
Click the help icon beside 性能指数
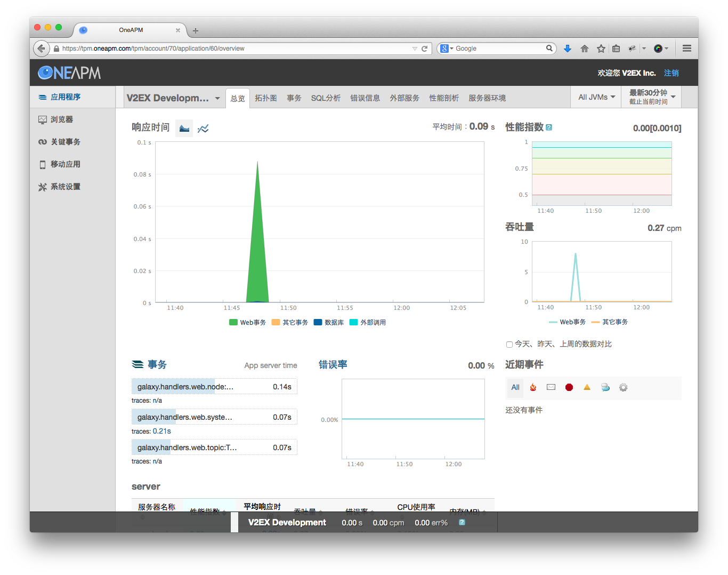[x=549, y=127]
